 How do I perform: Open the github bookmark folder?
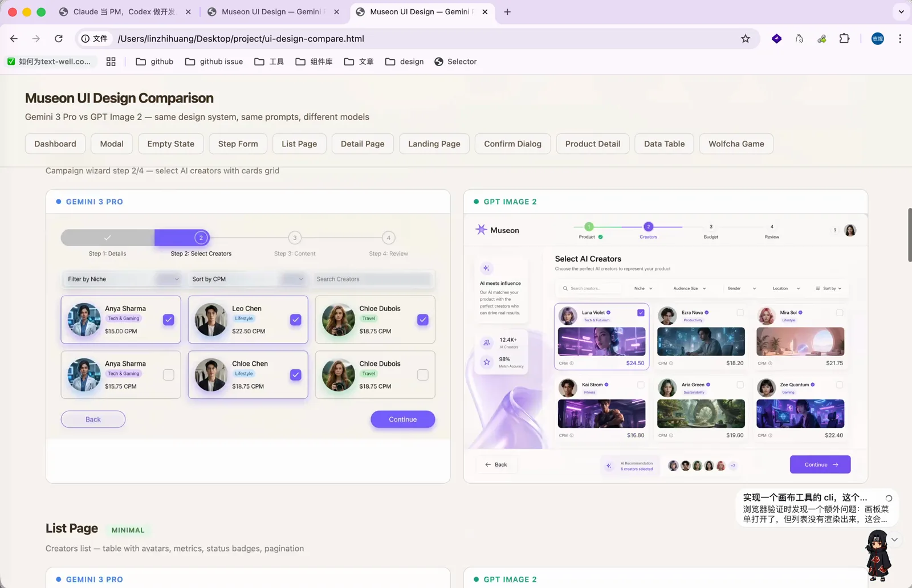coord(154,62)
